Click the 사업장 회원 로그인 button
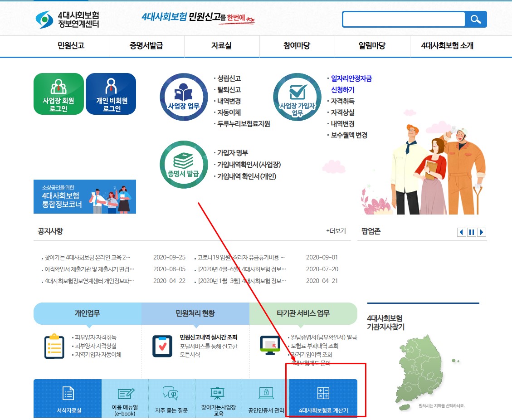Screen dimensions: 512x420 coord(59,94)
